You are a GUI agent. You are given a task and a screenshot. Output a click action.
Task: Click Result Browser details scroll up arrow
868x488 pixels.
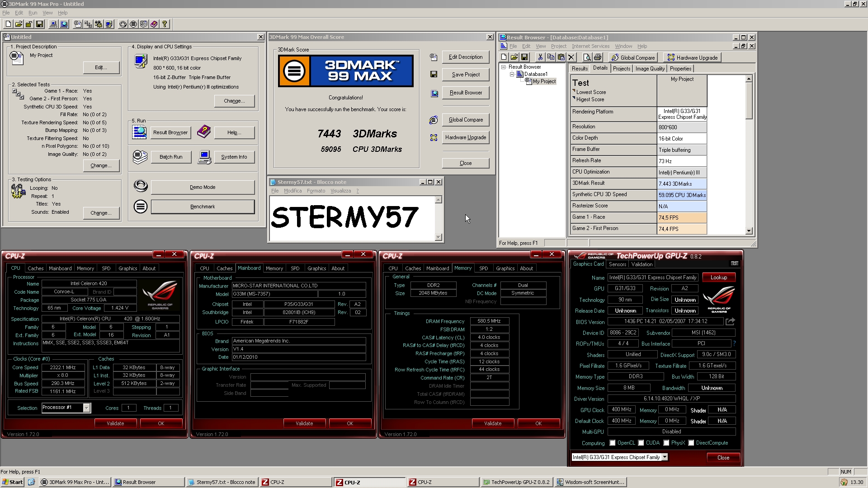[749, 79]
